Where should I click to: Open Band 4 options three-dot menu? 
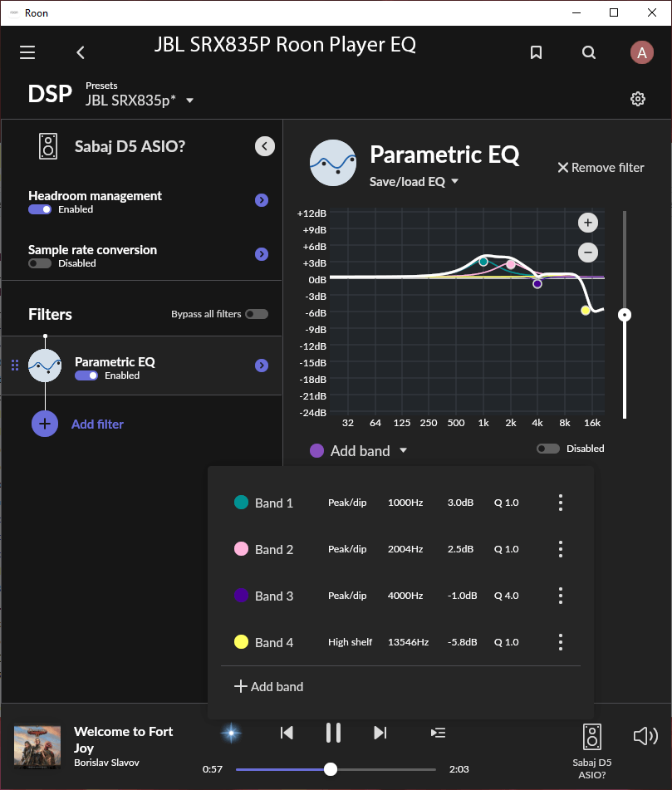pos(561,642)
